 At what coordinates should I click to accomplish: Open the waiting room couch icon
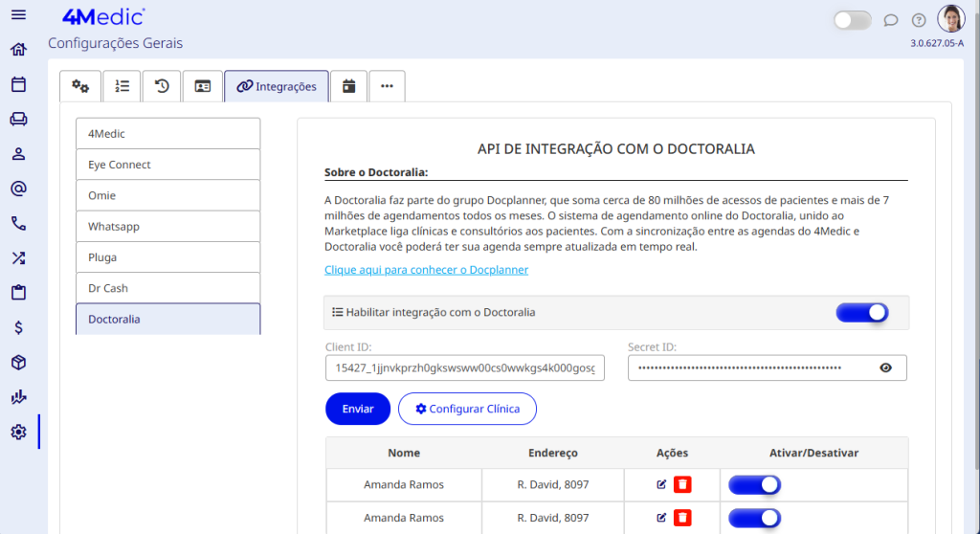19,119
